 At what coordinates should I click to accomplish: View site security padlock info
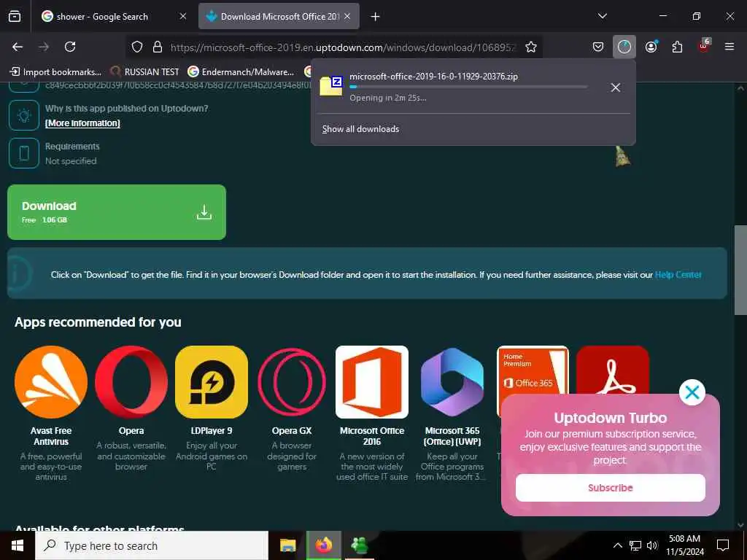point(158,47)
